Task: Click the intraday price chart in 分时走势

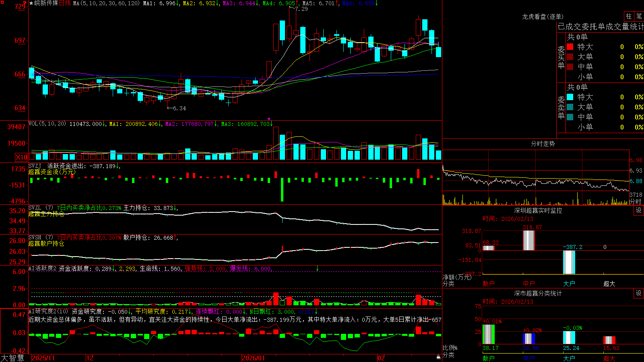Action: 536,171
